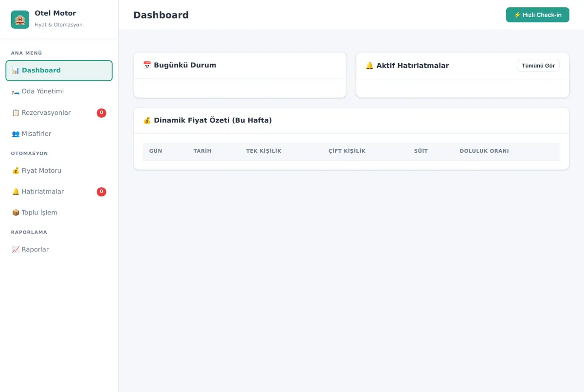
Task: Click the red badge beside Hatırlatmalar
Action: [101, 192]
